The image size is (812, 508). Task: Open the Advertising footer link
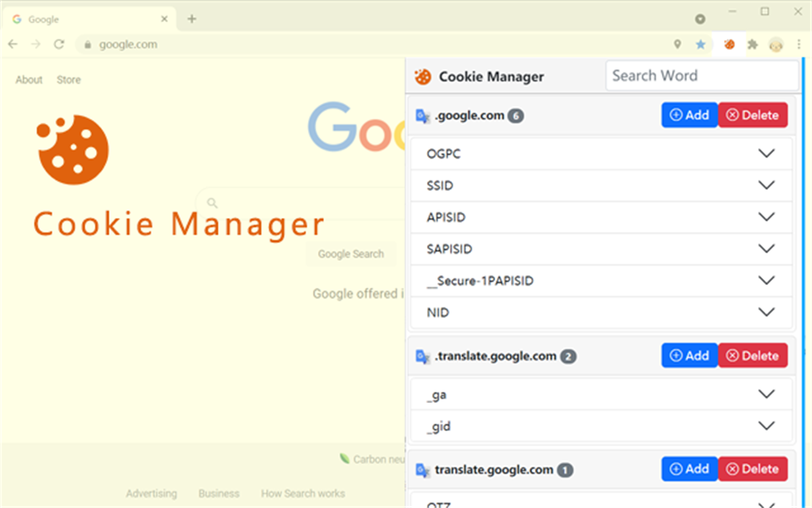(152, 494)
